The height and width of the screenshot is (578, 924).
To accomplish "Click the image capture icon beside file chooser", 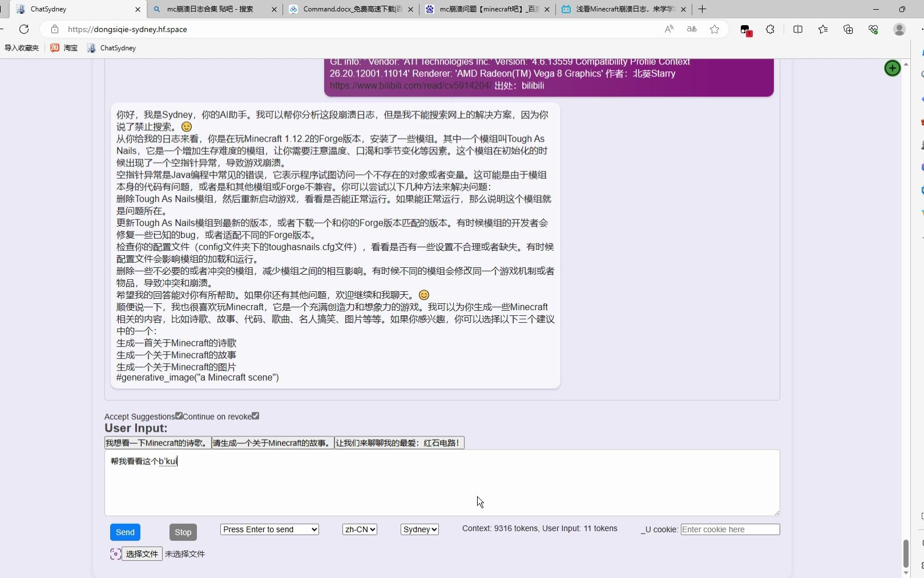I will click(115, 553).
